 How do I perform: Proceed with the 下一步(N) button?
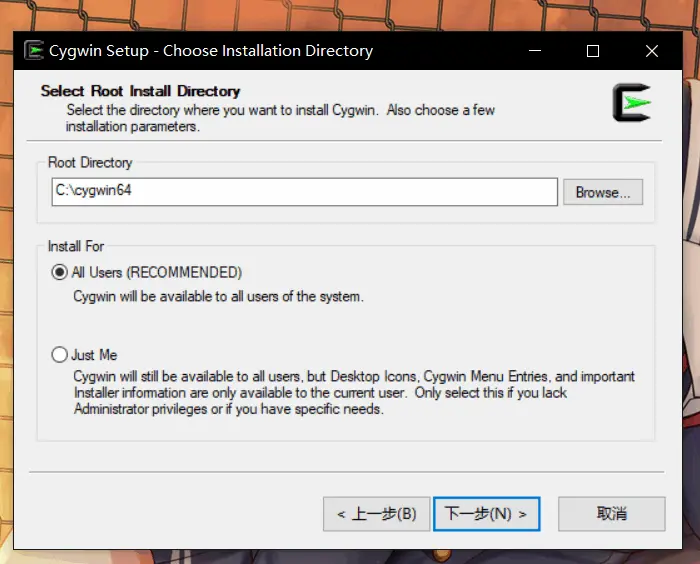click(487, 514)
